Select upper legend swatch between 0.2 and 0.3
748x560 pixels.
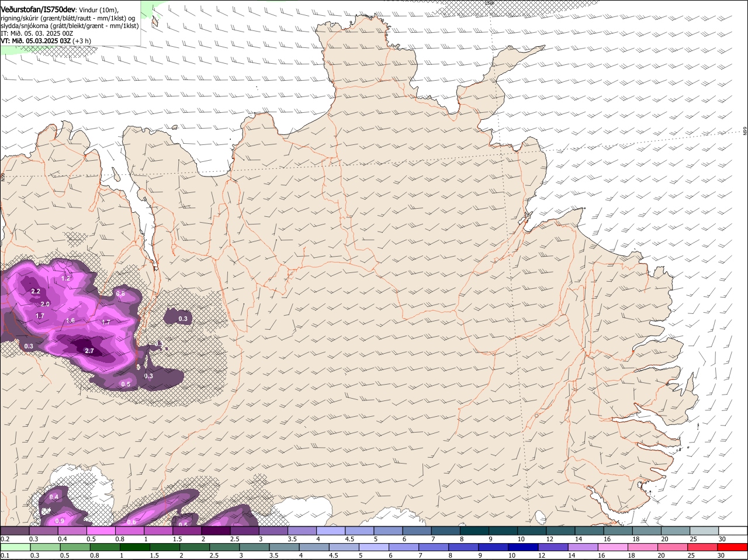(15, 530)
